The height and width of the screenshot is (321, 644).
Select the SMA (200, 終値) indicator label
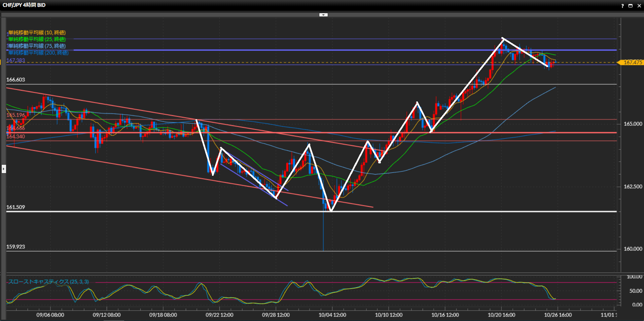38,53
